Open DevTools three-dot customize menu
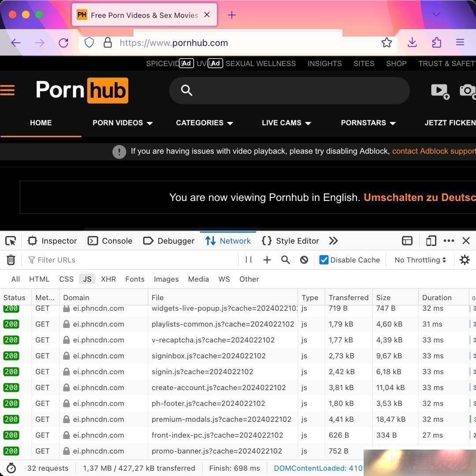This screenshot has height=476, width=476. point(449,241)
